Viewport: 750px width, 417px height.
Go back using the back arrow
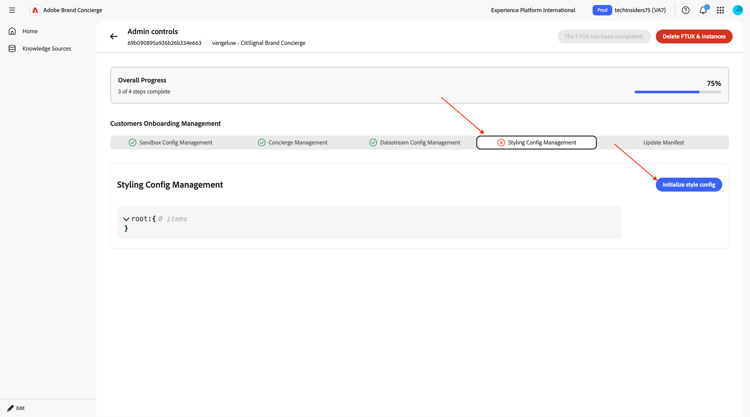click(x=114, y=36)
